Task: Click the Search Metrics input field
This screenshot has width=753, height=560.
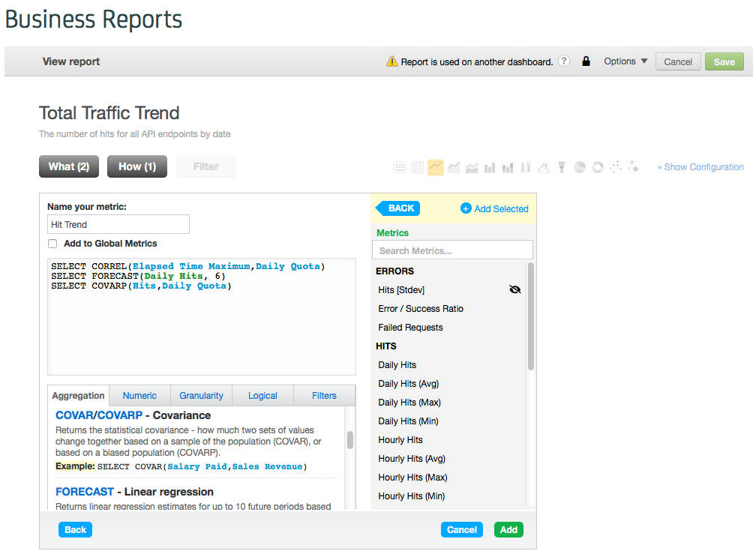Action: tap(452, 250)
